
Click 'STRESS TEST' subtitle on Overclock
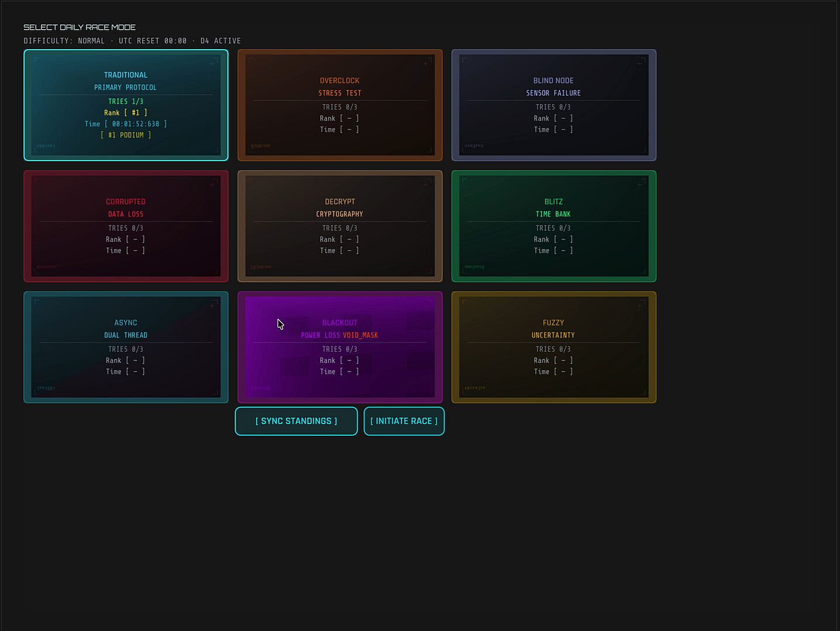340,93
